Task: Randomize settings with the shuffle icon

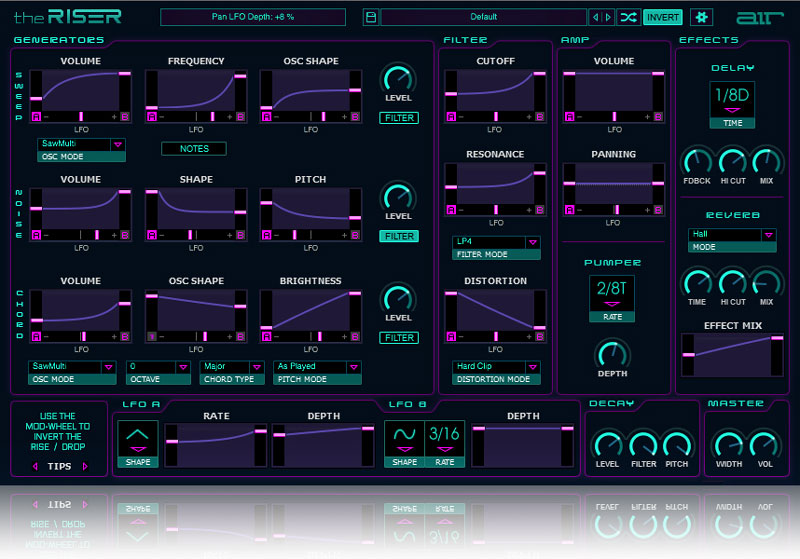Action: click(x=627, y=17)
